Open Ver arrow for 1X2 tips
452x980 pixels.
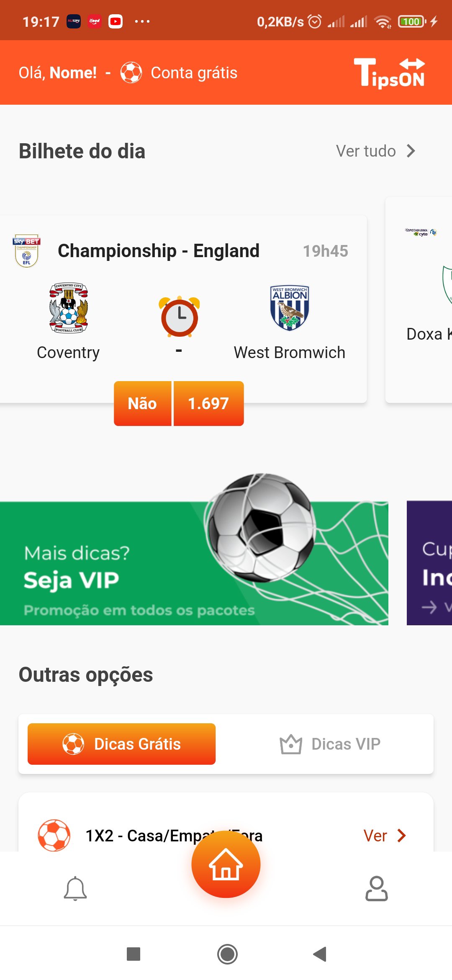click(401, 836)
